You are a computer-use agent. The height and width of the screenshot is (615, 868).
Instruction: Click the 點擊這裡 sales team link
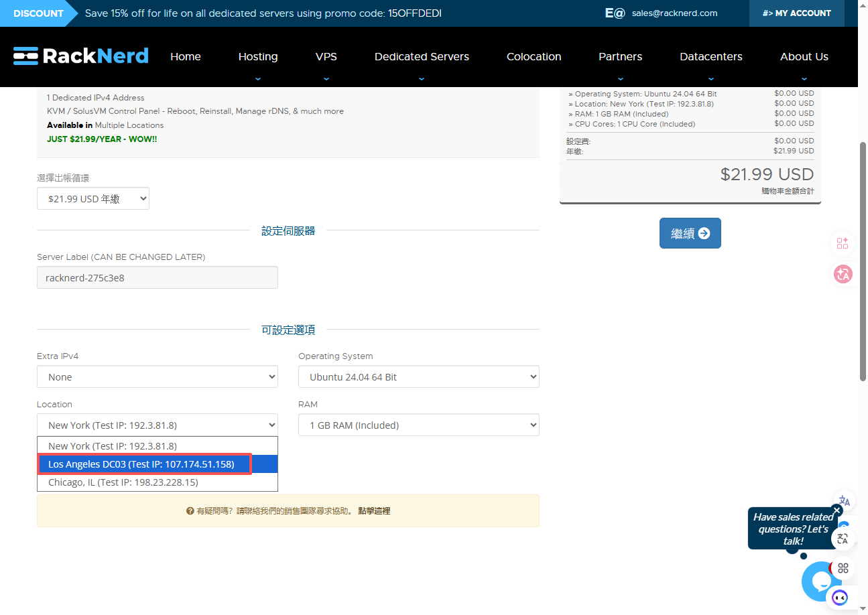coord(374,511)
